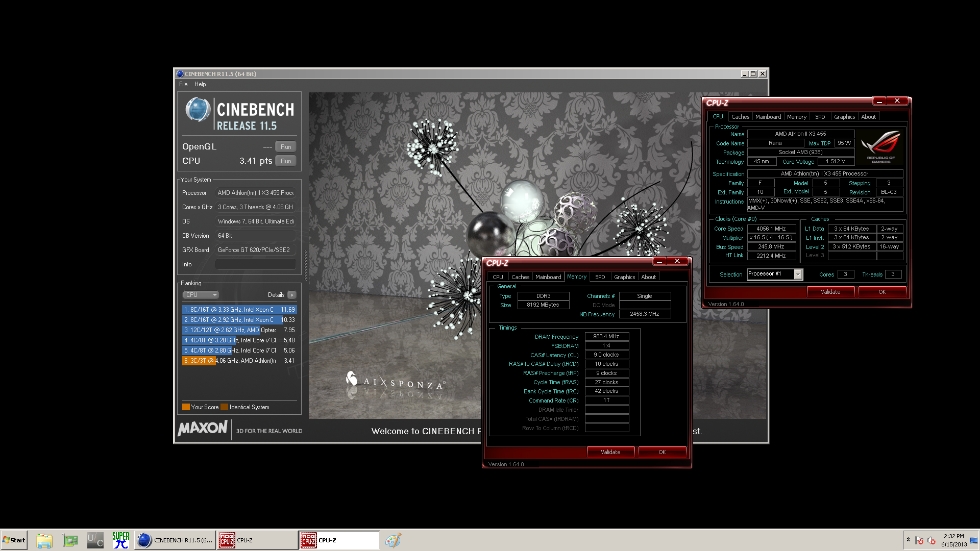Open Mainboard tab in processor CPU-Z window

(x=768, y=117)
